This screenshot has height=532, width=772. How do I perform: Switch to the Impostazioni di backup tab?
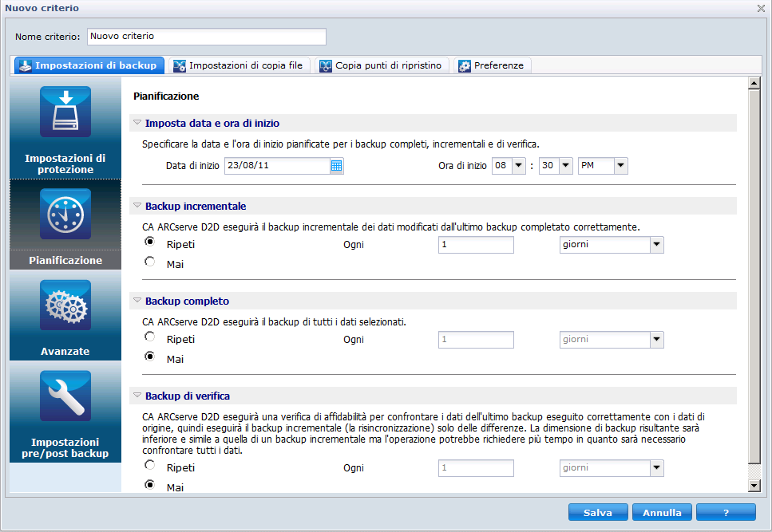(x=89, y=66)
